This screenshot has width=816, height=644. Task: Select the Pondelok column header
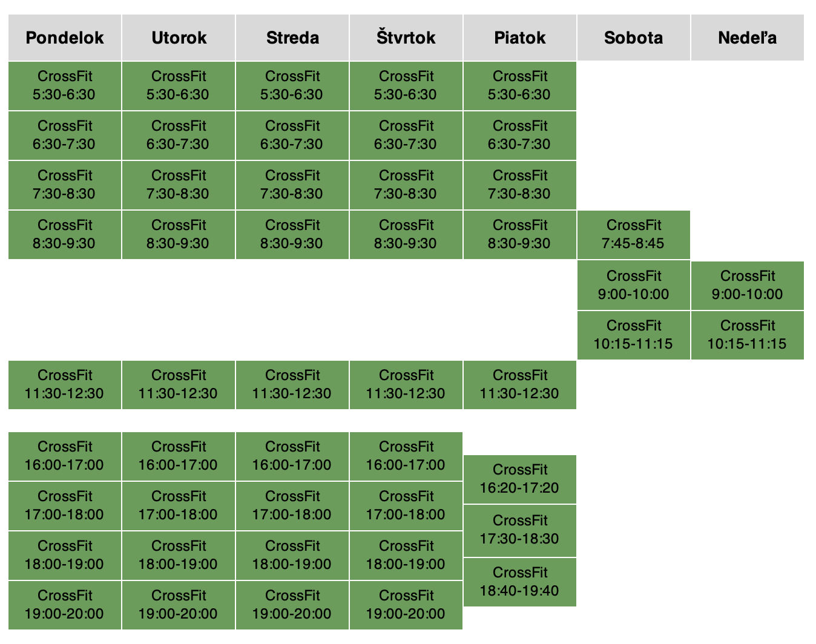point(65,38)
